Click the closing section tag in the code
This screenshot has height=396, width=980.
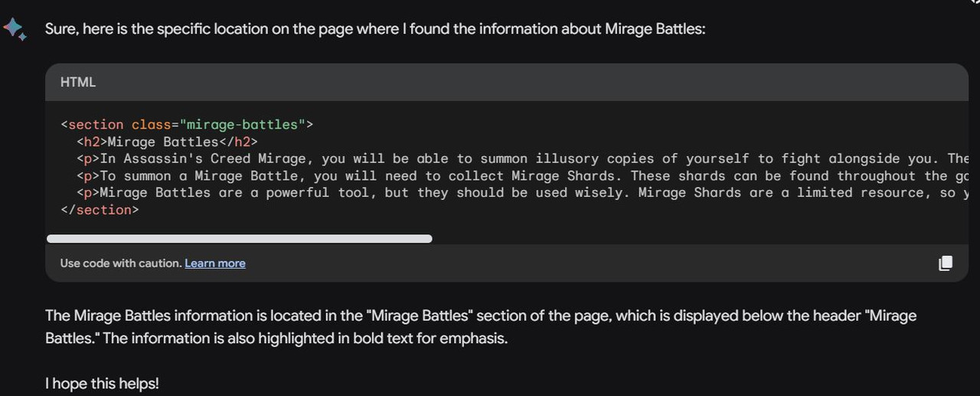click(100, 209)
